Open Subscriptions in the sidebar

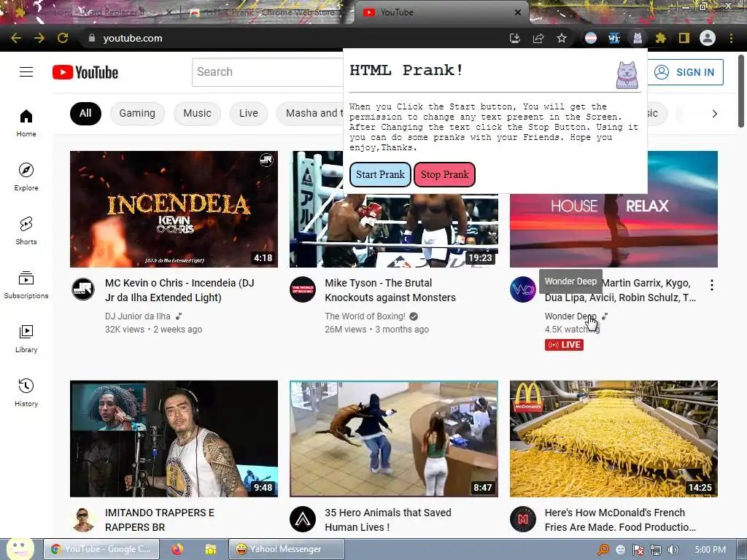pyautogui.click(x=26, y=284)
